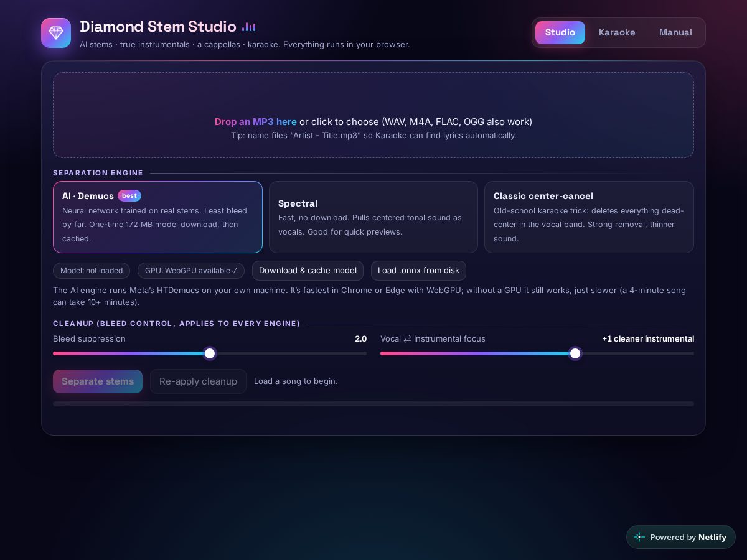747x560 pixels.
Task: Click the 'Load a song to begin.' status text
Action: coord(296,381)
